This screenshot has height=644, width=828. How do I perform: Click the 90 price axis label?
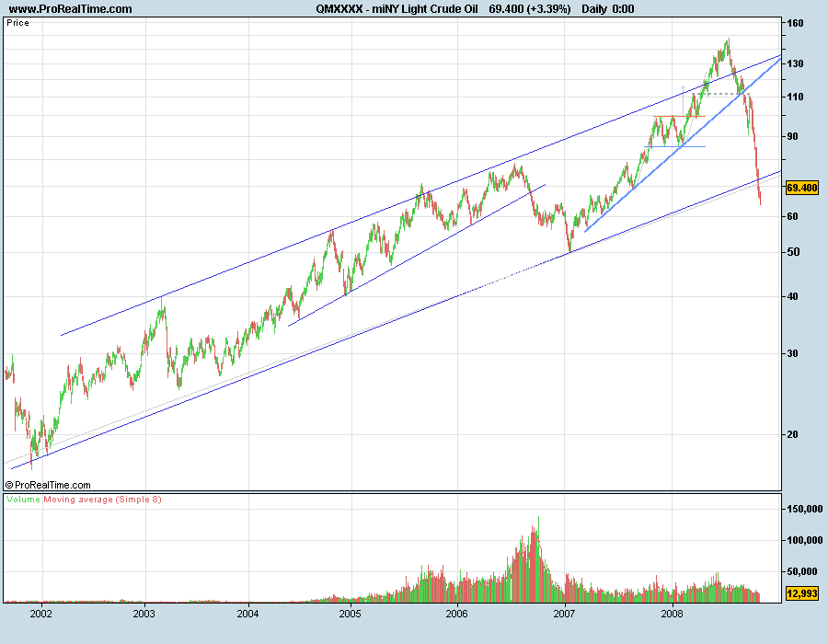pyautogui.click(x=793, y=136)
